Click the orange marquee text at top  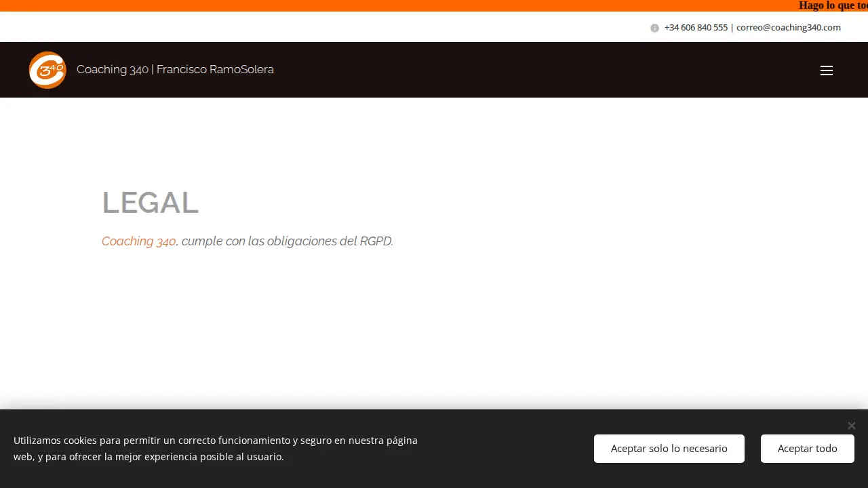833,5
